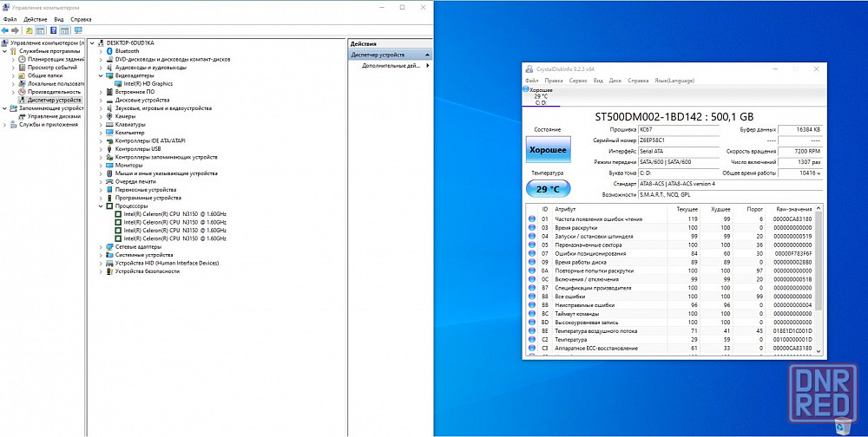Open Дополнительные действия in the Actions pane
This screenshot has height=437, width=868.
click(391, 65)
